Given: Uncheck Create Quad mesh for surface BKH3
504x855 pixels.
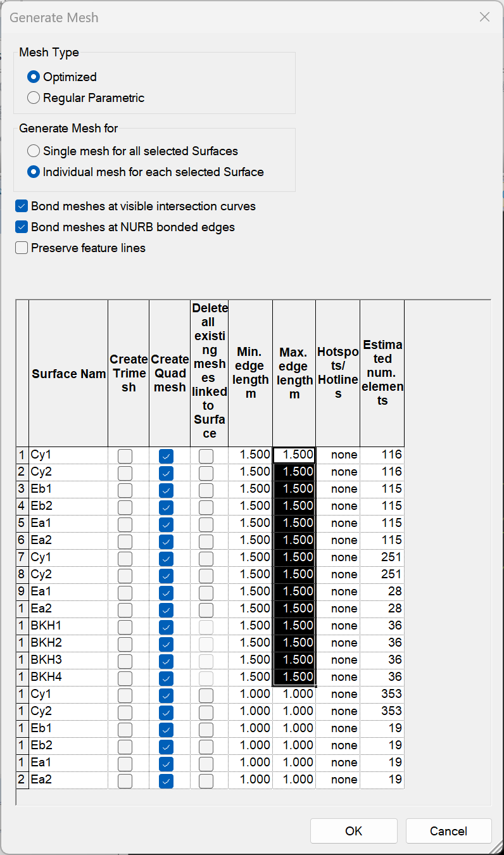Looking at the screenshot, I should pyautogui.click(x=166, y=661).
